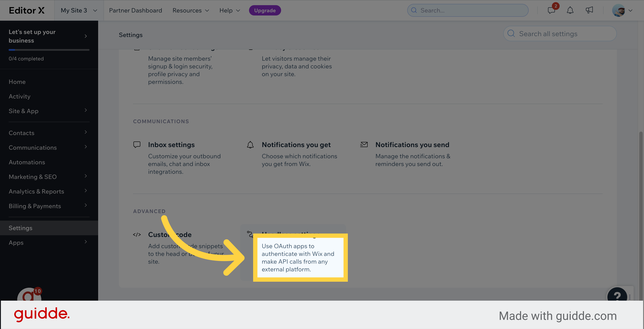Click the Upgrade button
644x329 pixels.
point(265,11)
